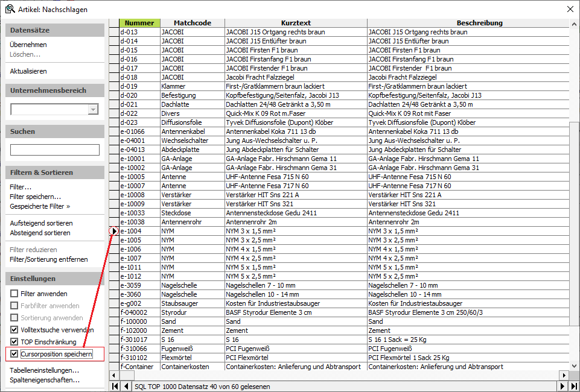Open the Filter... dialog
The height and width of the screenshot is (392, 580).
(x=21, y=187)
